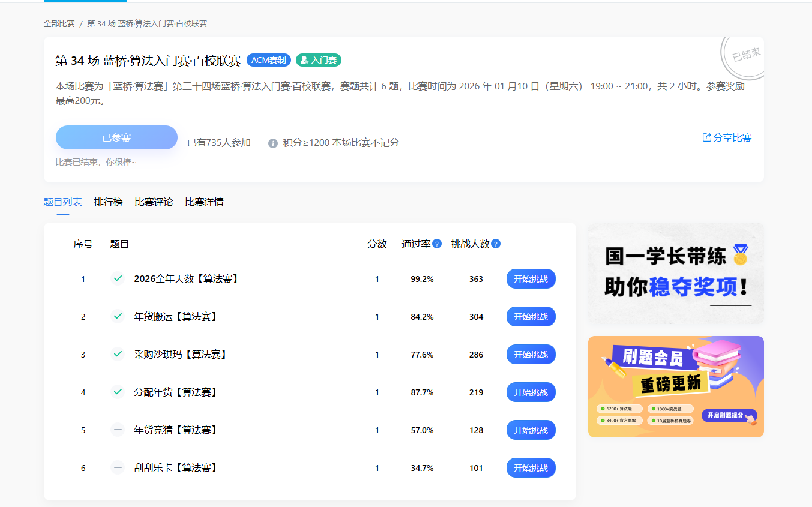
Task: Click the green checkmark for 年货搬运
Action: (x=118, y=317)
